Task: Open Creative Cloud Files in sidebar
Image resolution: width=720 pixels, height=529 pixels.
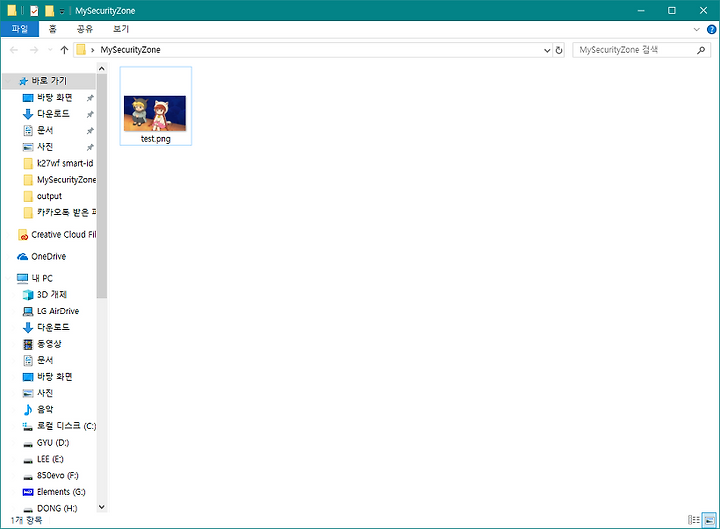Action: point(63,235)
